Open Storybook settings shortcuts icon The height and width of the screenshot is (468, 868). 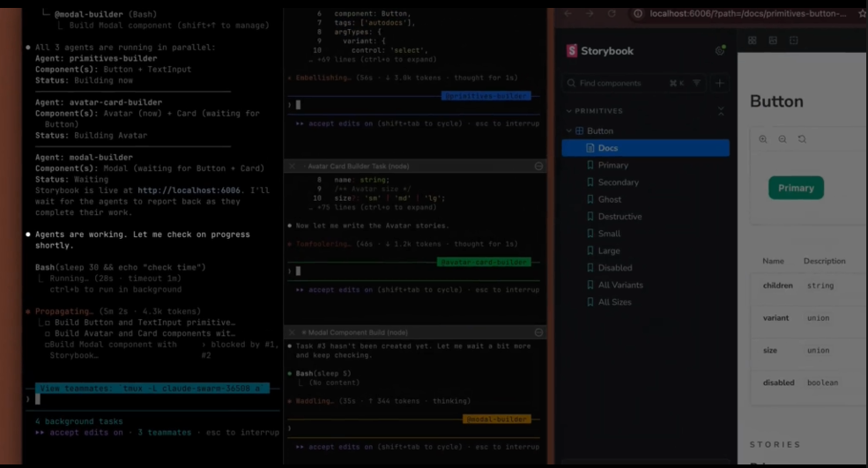(720, 50)
